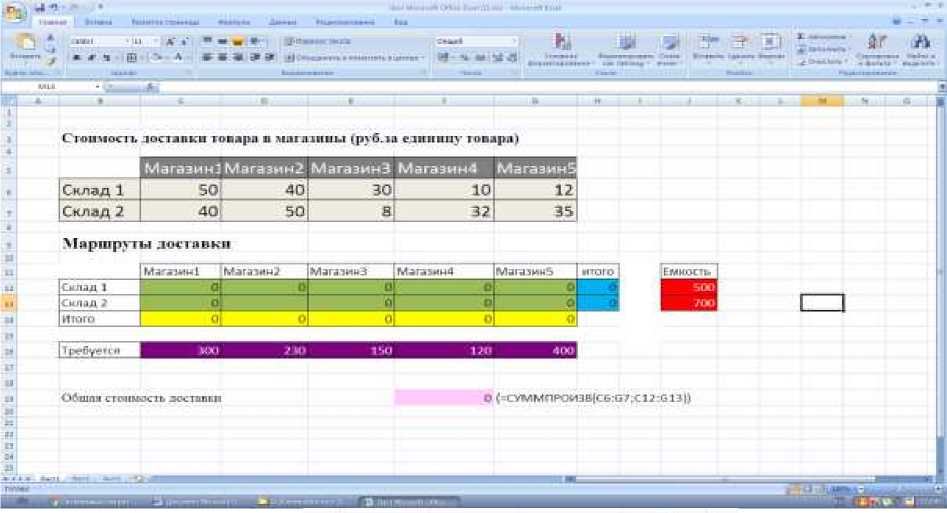Open Conditional Formatting menu
947x513 pixels.
point(562,49)
